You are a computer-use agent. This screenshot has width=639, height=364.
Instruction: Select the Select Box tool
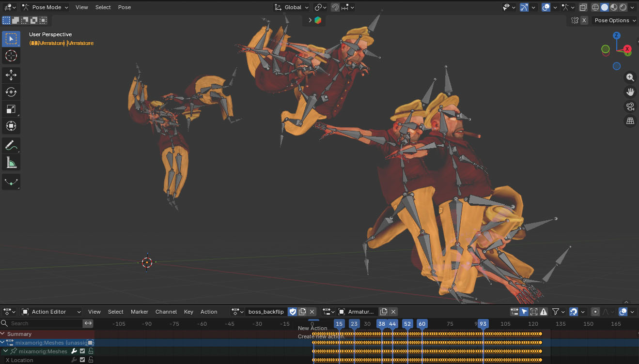click(x=11, y=39)
